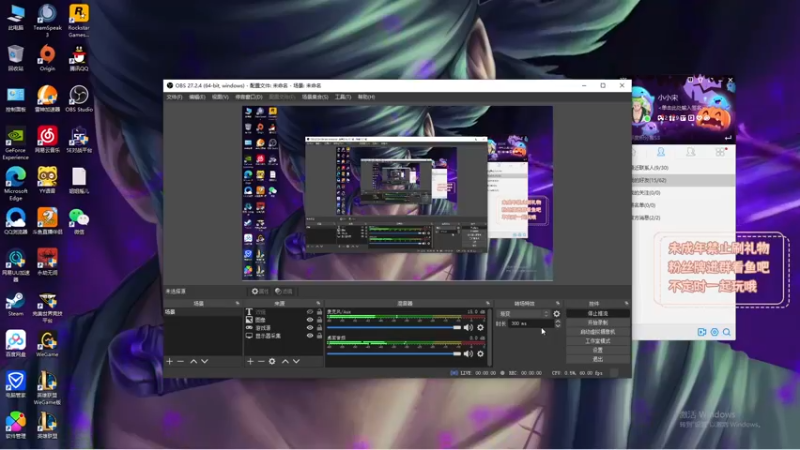Open microphone/Aux audio settings gear
The height and width of the screenshot is (450, 800).
[480, 328]
